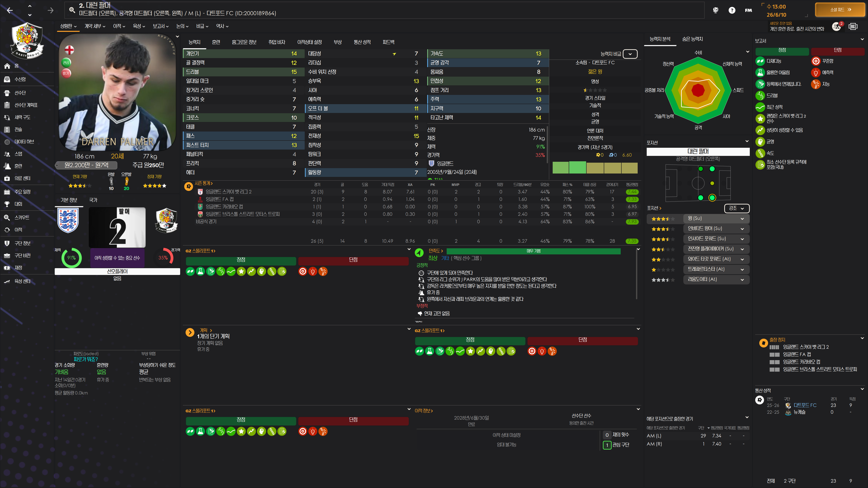Toggle the 관심 interest badge on photo
The height and width of the screenshot is (488, 868).
[x=66, y=62]
